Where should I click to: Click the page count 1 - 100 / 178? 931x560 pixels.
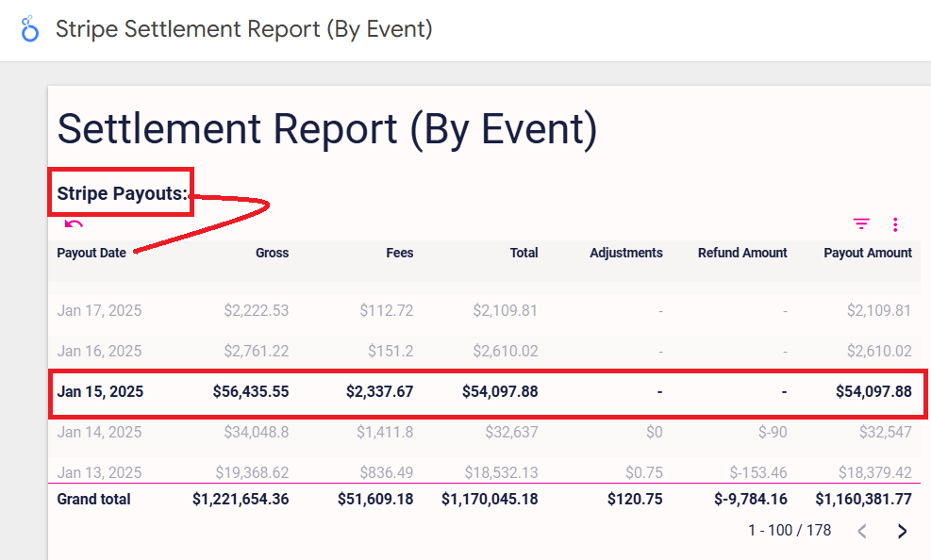coord(790,530)
